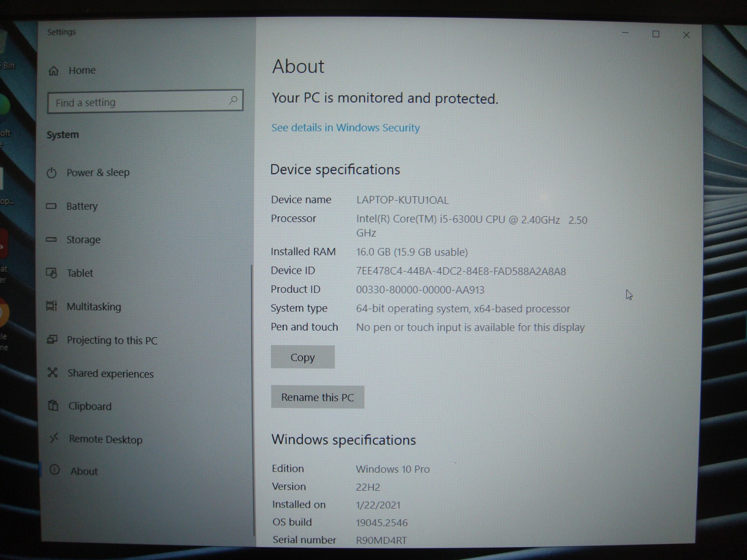Click the Device specifications heading
The image size is (747, 560).
click(x=335, y=169)
